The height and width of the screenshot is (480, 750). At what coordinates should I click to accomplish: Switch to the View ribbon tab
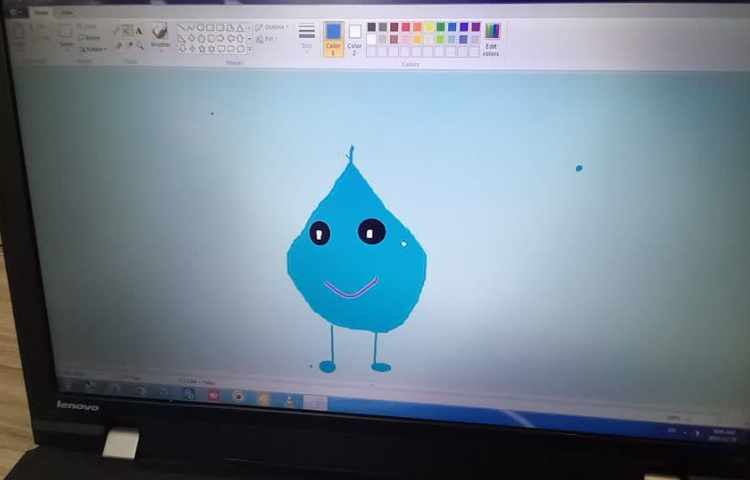click(66, 13)
